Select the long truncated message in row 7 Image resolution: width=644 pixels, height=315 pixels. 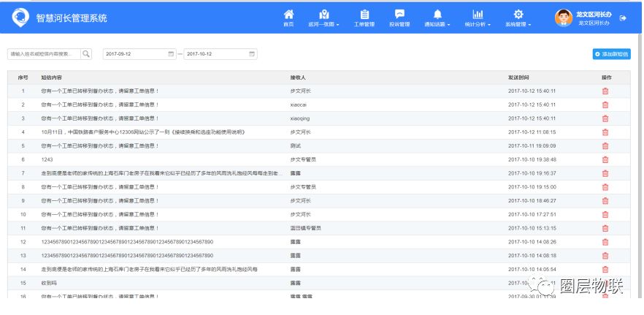click(x=162, y=173)
